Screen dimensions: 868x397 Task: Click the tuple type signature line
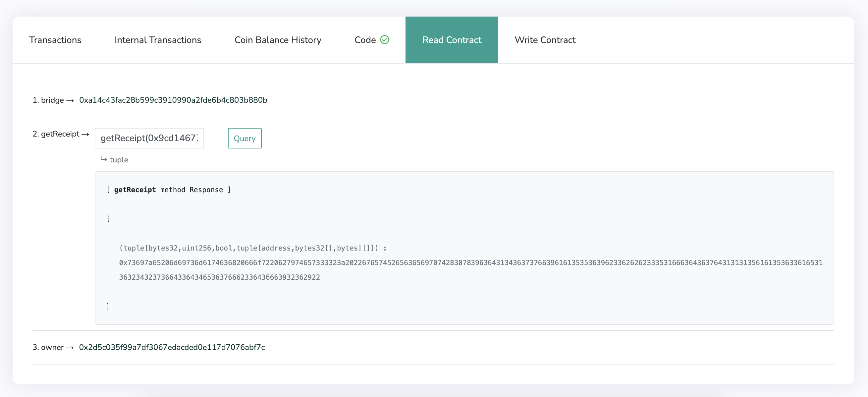[253, 248]
